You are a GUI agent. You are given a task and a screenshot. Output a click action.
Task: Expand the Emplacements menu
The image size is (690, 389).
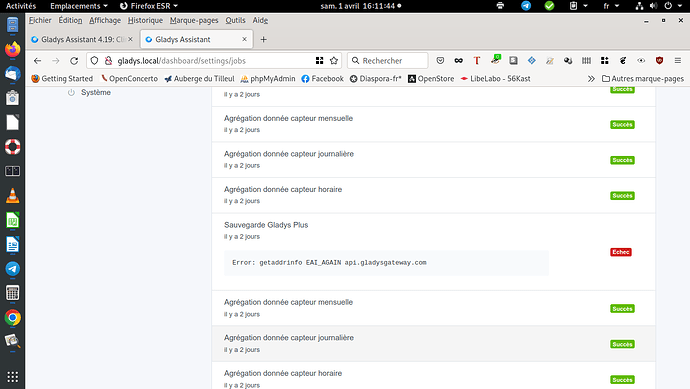[x=79, y=6]
